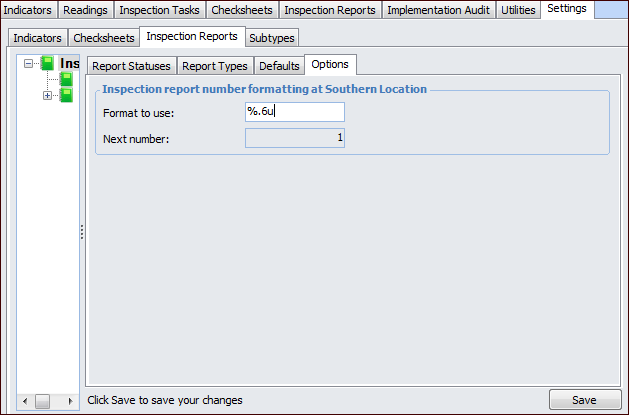Click the tree scrollbar right arrow
The image size is (629, 415).
pyautogui.click(x=71, y=401)
